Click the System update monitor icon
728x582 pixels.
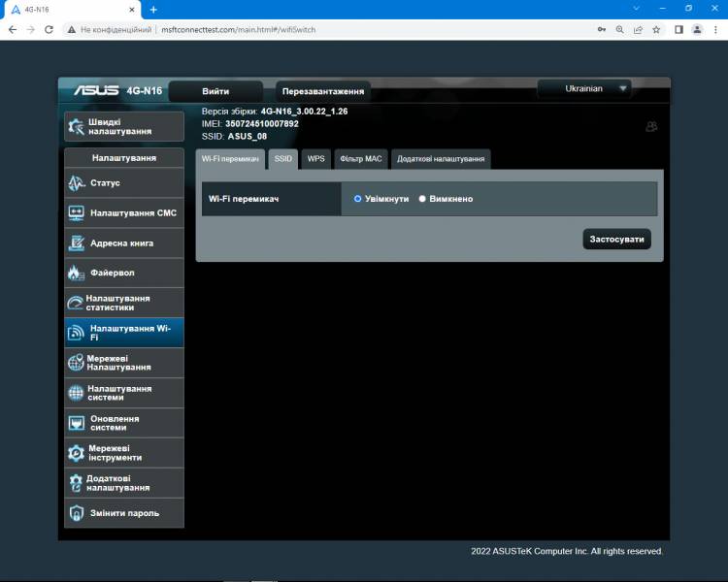tap(76, 423)
